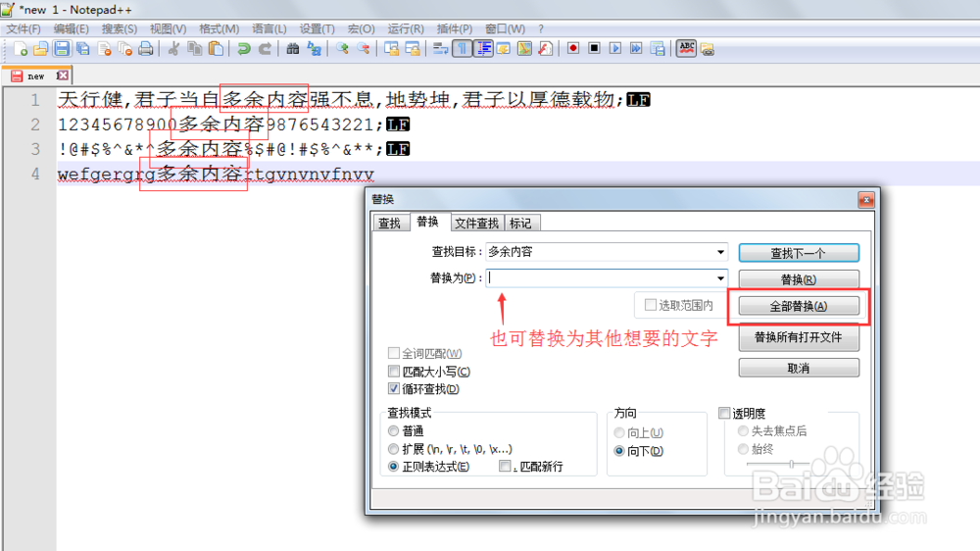Switch to the 文件查找 tab
The image size is (980, 551).
pos(477,224)
